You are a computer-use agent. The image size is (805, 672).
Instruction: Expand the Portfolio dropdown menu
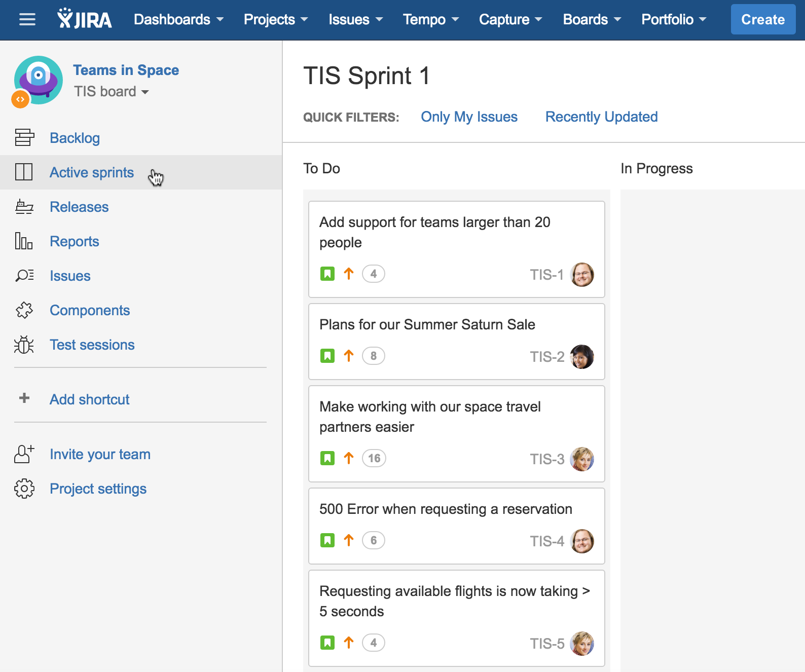coord(673,20)
